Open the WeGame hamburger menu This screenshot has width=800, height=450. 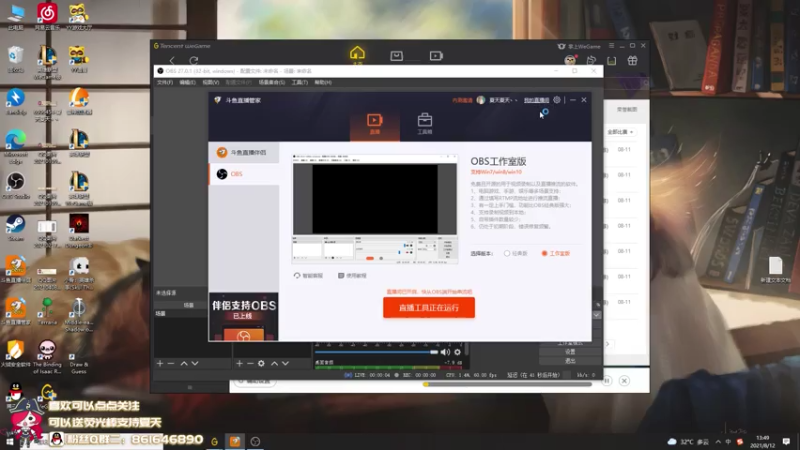(x=611, y=46)
